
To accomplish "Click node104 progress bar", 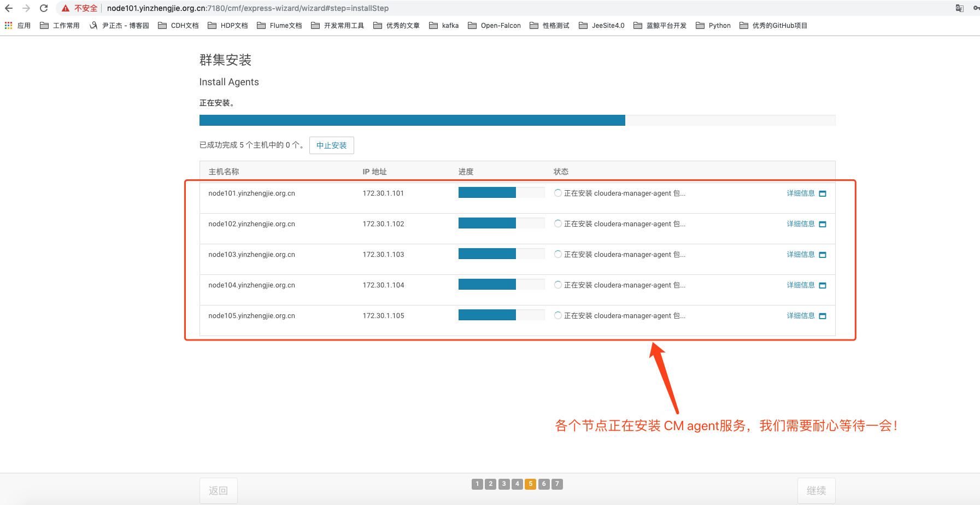I will tap(501, 284).
